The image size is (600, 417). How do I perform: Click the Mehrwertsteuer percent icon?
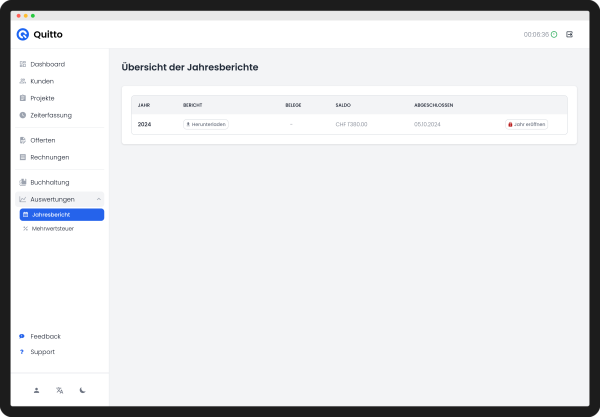26,229
